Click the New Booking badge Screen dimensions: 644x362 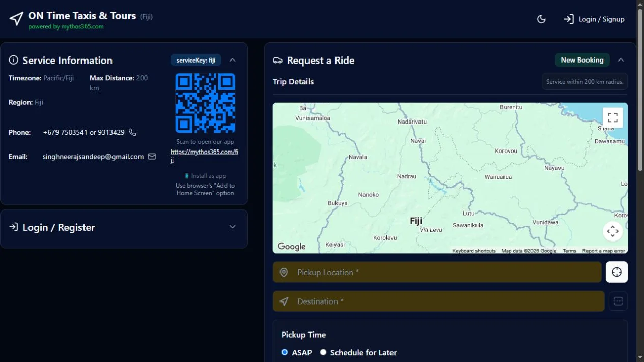pyautogui.click(x=582, y=60)
